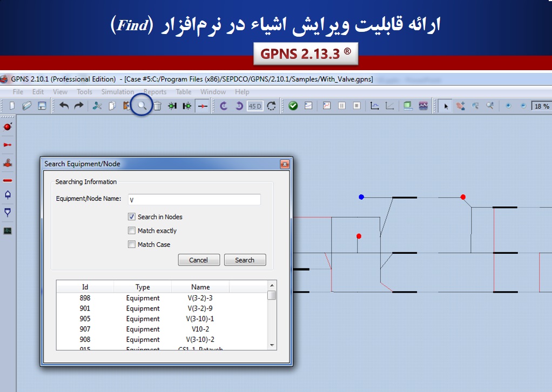The image size is (552, 392).
Task: Select result named V(3-2)-9
Action: pos(161,308)
